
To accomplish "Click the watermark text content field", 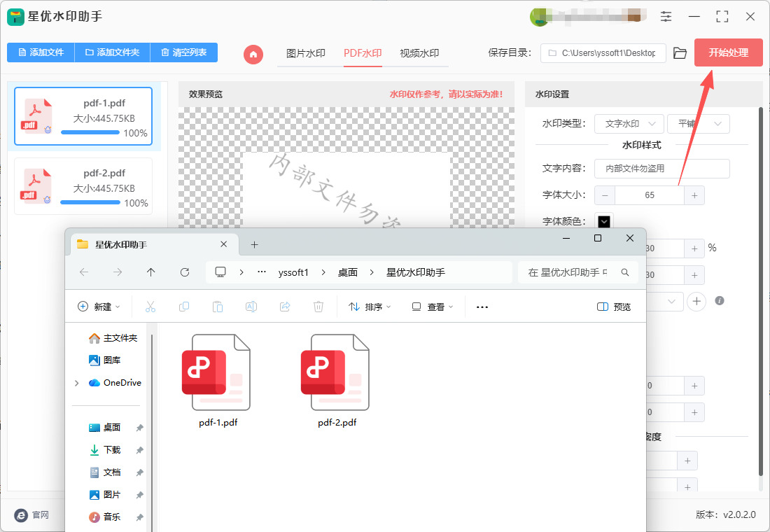I will [x=661, y=169].
